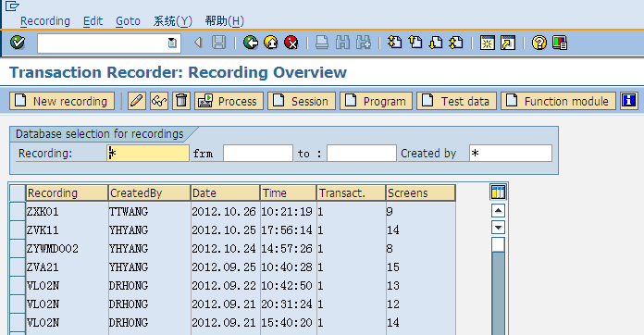Select the ZXK01 row selector
Viewport: 644px width, 335px height.
(x=18, y=211)
